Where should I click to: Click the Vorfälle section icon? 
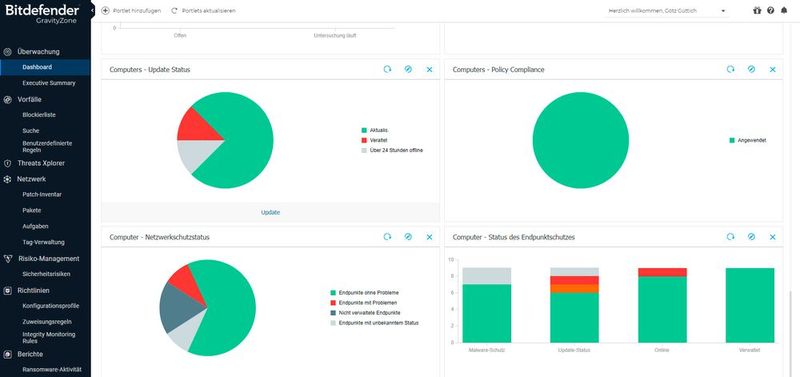coord(8,99)
